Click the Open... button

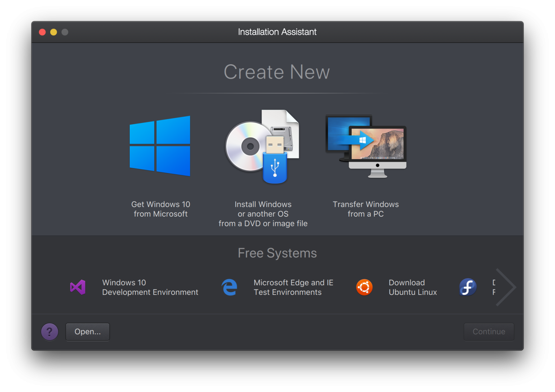87,331
